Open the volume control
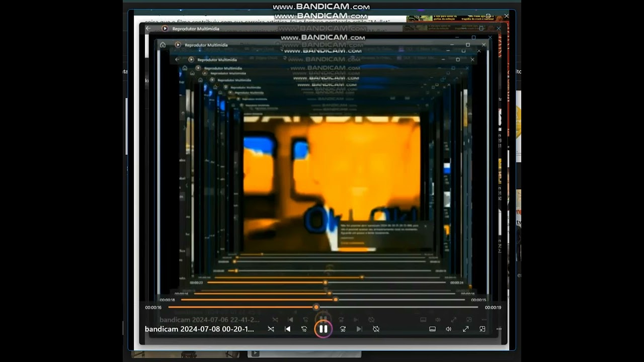Viewport: 644px width, 362px height. tap(449, 329)
